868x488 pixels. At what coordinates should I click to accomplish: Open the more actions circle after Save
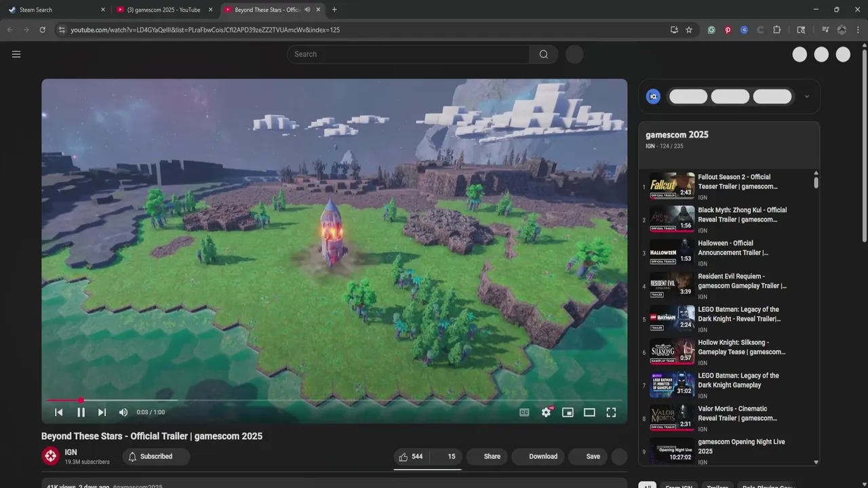coord(619,457)
